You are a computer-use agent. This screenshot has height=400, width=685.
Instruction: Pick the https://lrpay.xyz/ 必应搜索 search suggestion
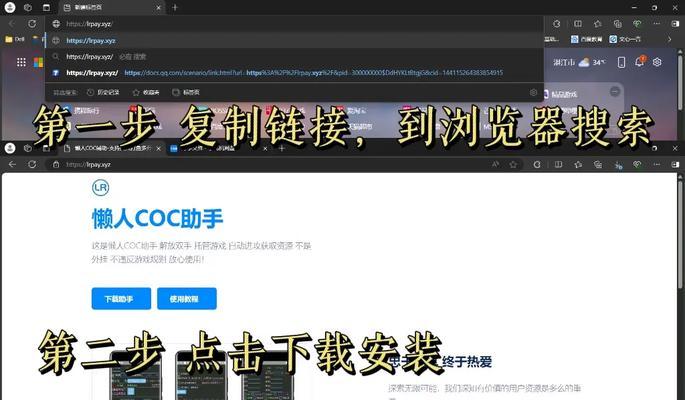coord(295,56)
